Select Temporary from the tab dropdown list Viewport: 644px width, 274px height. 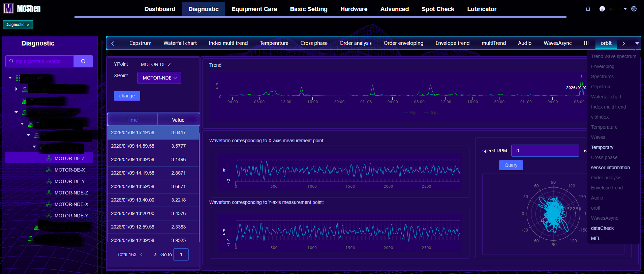(x=602, y=147)
